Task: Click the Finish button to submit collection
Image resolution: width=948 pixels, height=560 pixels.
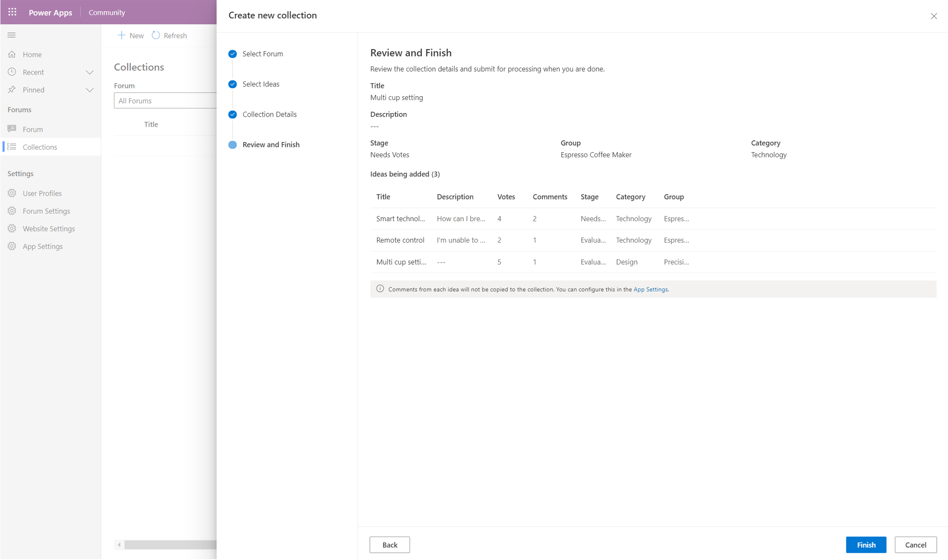Action: pos(865,544)
